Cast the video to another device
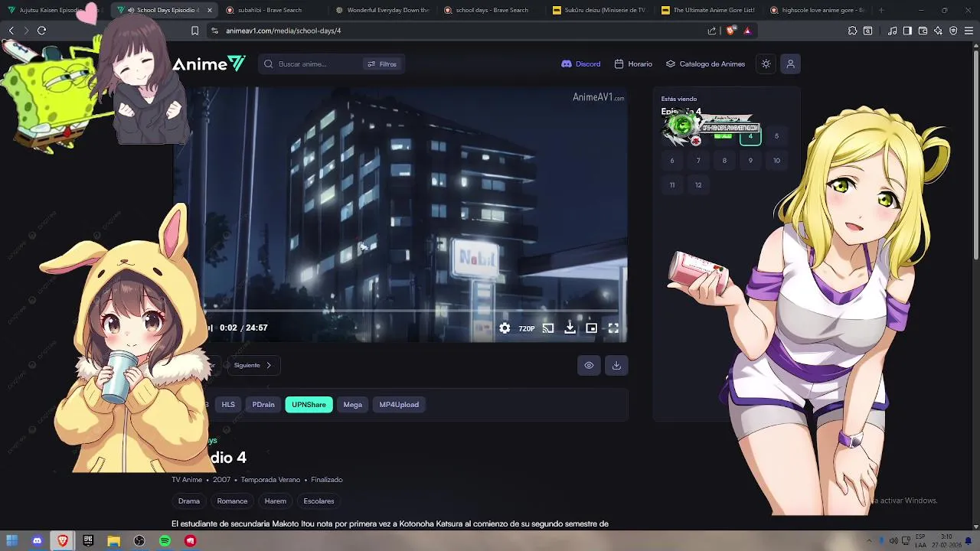The width and height of the screenshot is (980, 551). (548, 328)
